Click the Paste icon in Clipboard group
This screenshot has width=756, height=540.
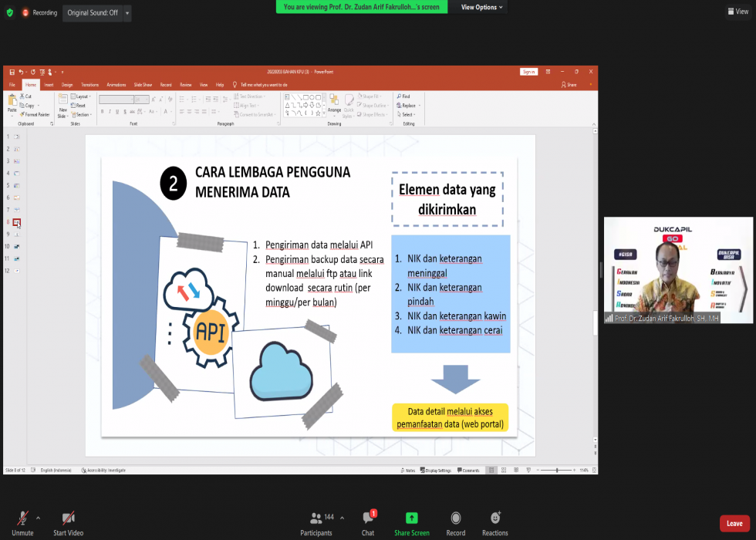[x=12, y=103]
